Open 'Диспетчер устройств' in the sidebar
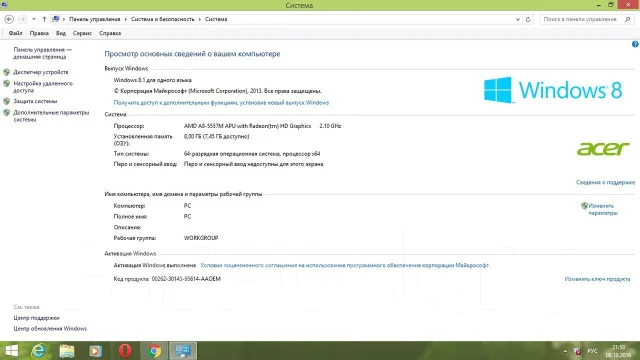The height and width of the screenshot is (360, 640). coord(41,72)
